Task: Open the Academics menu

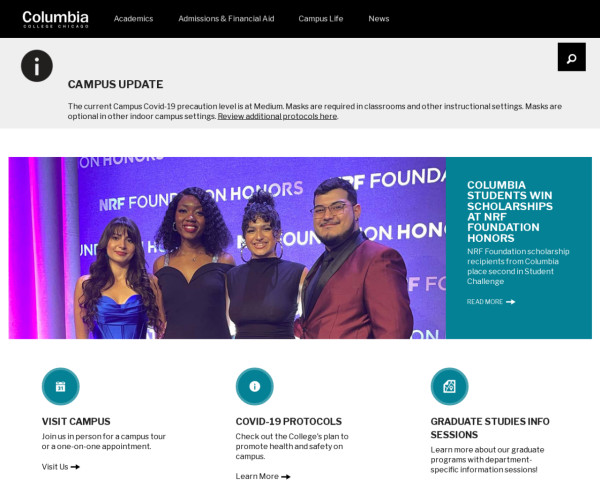Action: (134, 19)
